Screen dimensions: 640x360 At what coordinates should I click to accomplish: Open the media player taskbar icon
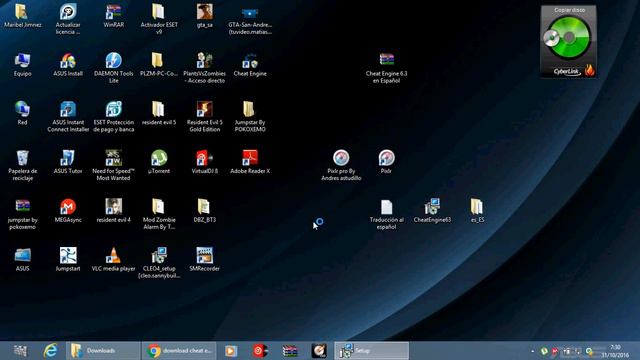231,351
